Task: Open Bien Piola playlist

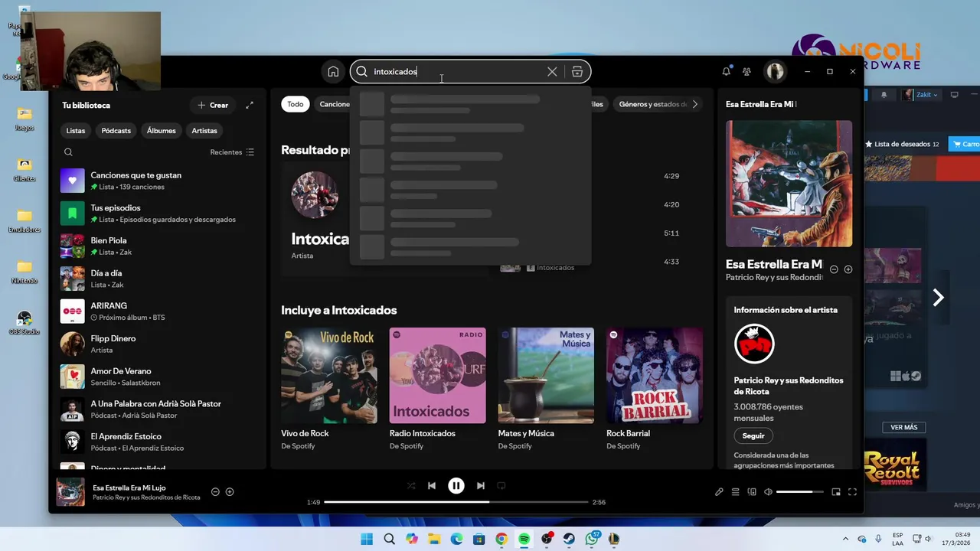Action: tap(158, 246)
